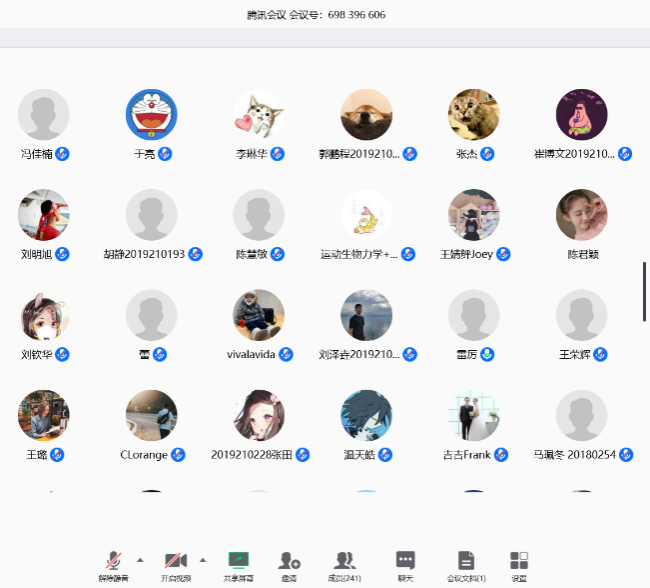Click microphone status icon beside 于亮
This screenshot has width=650, height=588.
pyautogui.click(x=165, y=154)
